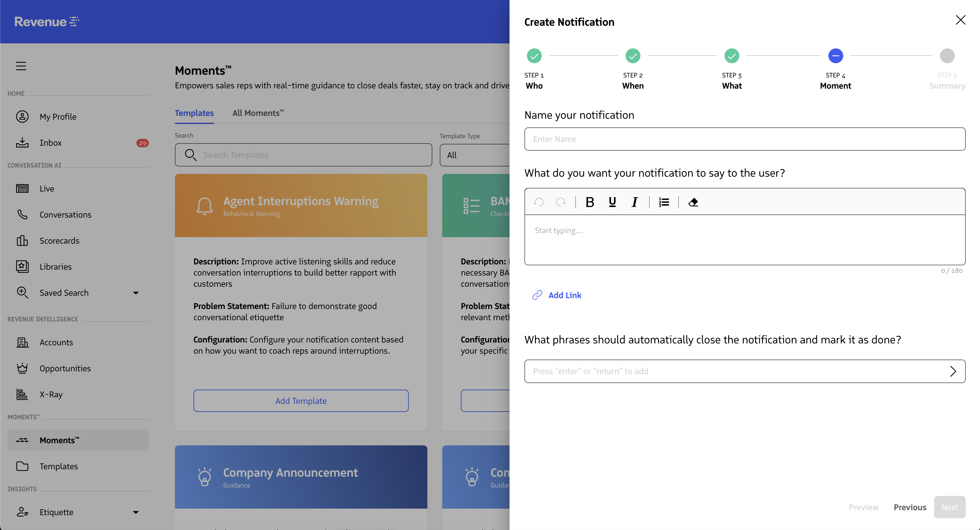Click Add Template on Agent Interruptions Warning

point(301,401)
